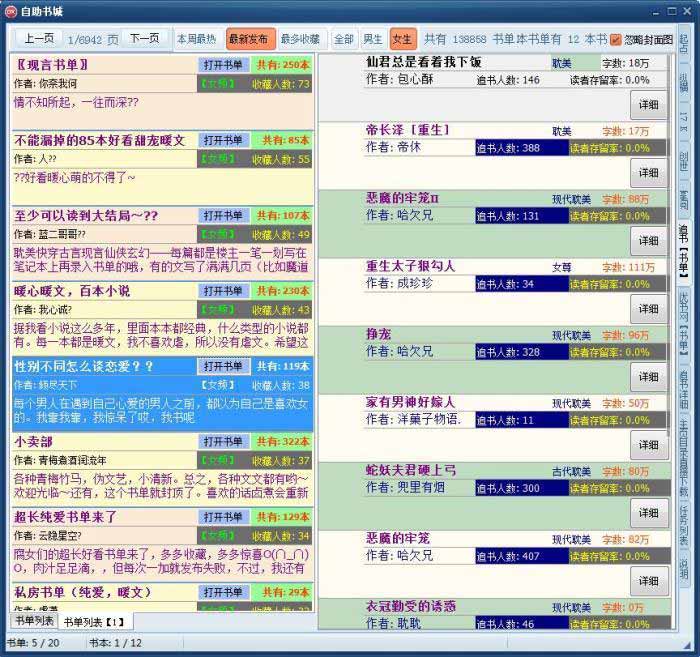The height and width of the screenshot is (657, 700).
Task: View 详细 for 帝长泽［重生］
Action: (648, 172)
